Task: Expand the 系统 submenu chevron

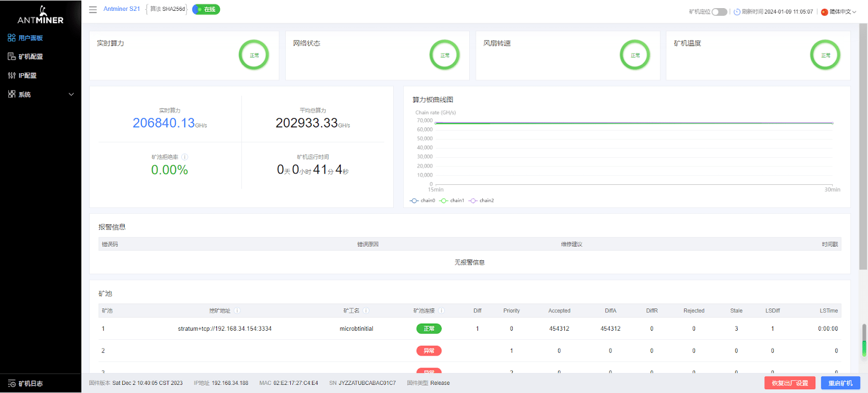Action: point(71,94)
